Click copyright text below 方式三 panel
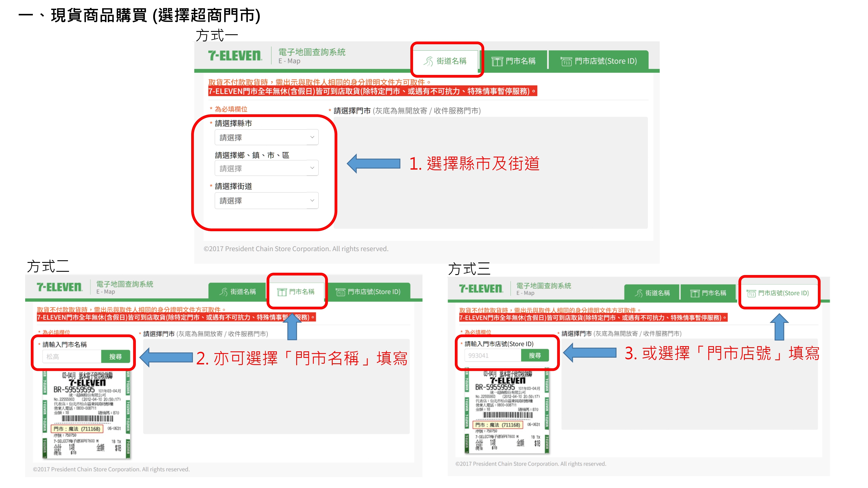 (531, 464)
